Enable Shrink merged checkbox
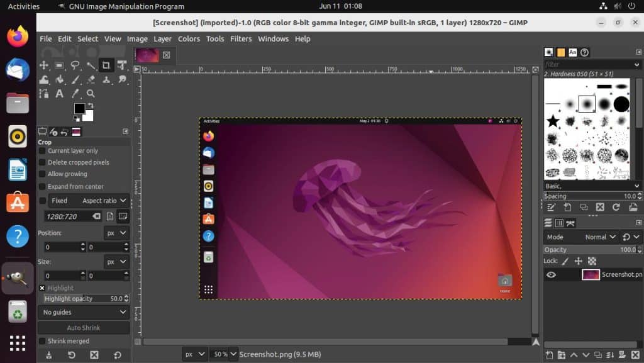The width and height of the screenshot is (644, 363). pos(42,341)
